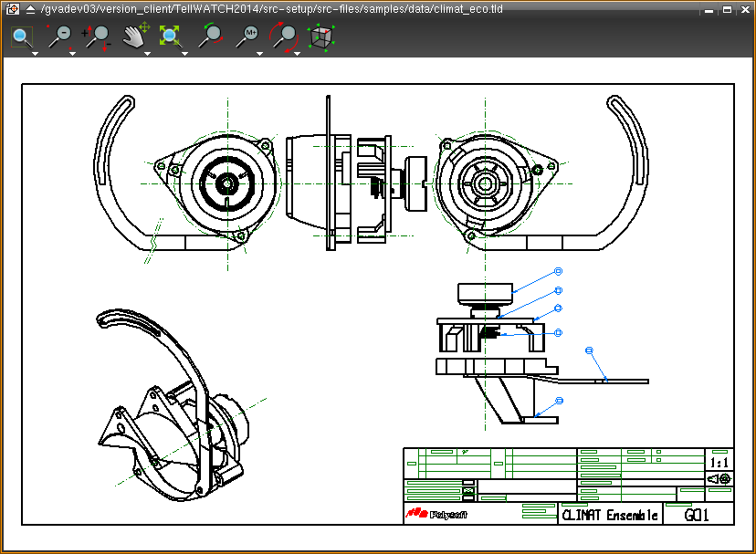Click the topmost blue balloon annotation
The height and width of the screenshot is (554, 756).
pyautogui.click(x=558, y=271)
